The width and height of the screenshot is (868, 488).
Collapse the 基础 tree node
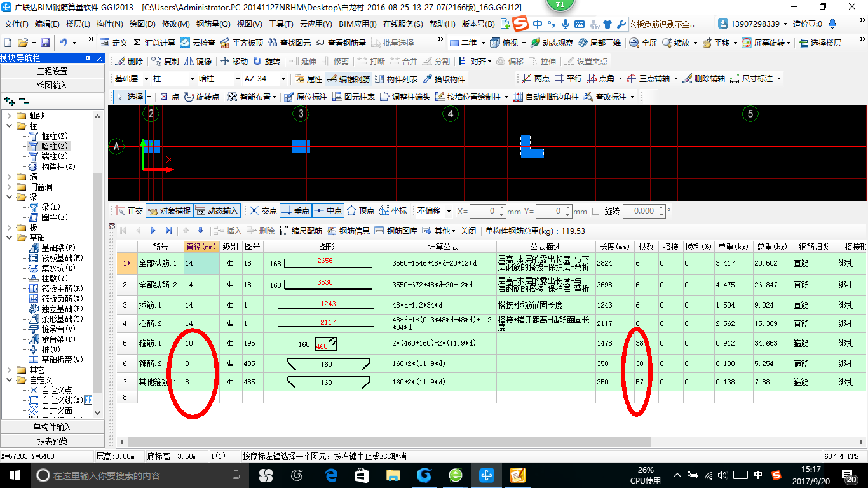9,238
